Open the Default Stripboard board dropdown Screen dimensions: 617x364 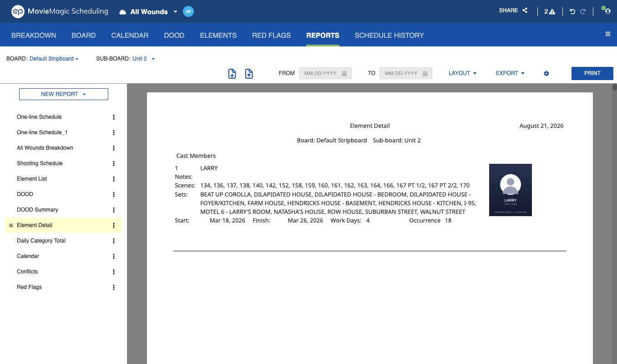point(54,59)
